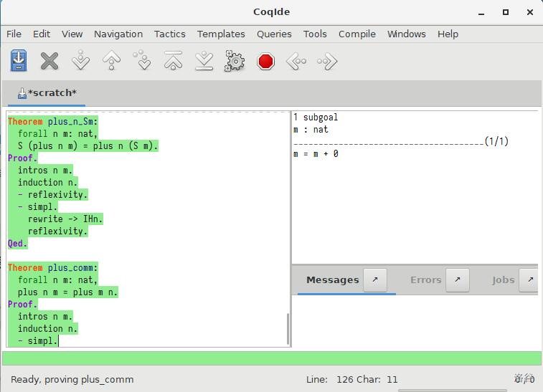Run proof to the cursor position
Screen dimensions: 543x392
[142, 61]
